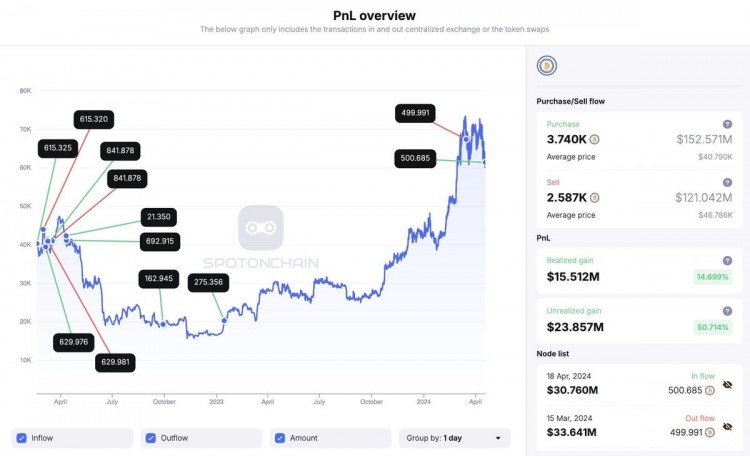Open the Group by 1 day dropdown
750x456 pixels.
(x=454, y=438)
